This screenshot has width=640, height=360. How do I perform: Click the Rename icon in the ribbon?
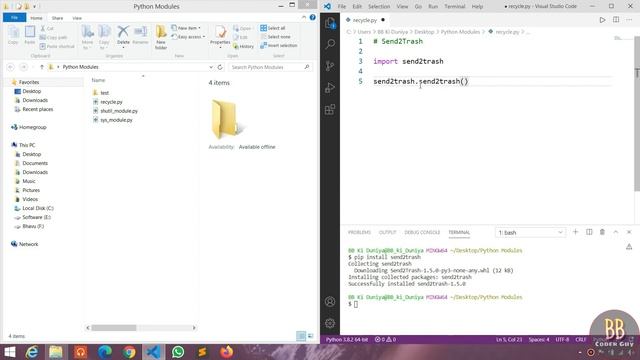coord(140,35)
